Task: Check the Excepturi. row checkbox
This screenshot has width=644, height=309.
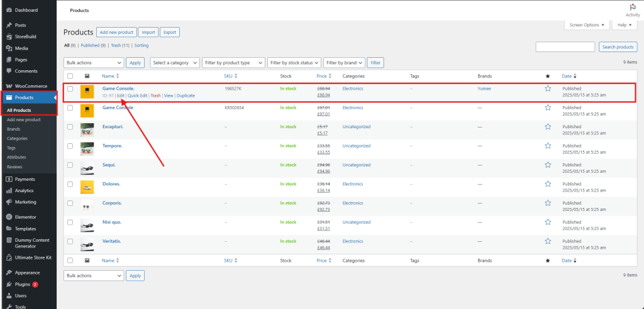Action: 70,127
